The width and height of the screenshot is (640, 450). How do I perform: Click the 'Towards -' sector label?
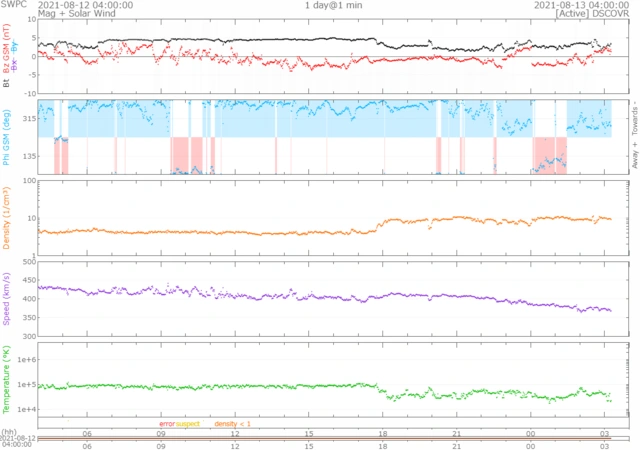click(x=634, y=118)
